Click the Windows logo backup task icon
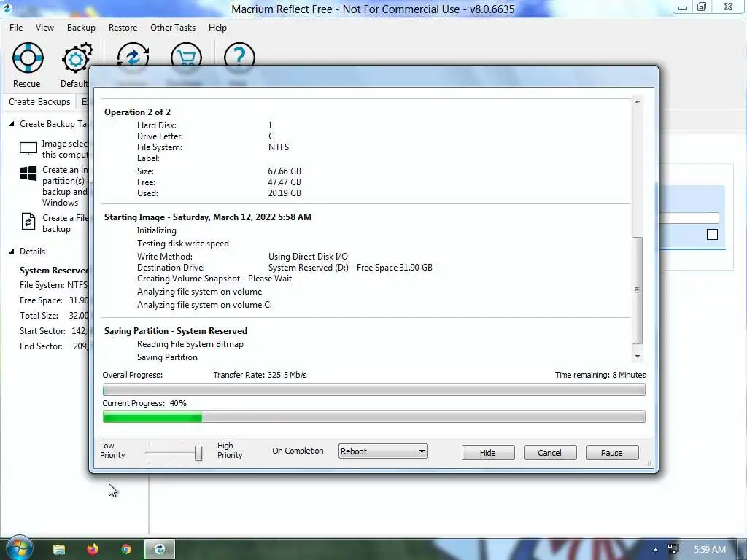Image resolution: width=747 pixels, height=560 pixels. click(28, 174)
